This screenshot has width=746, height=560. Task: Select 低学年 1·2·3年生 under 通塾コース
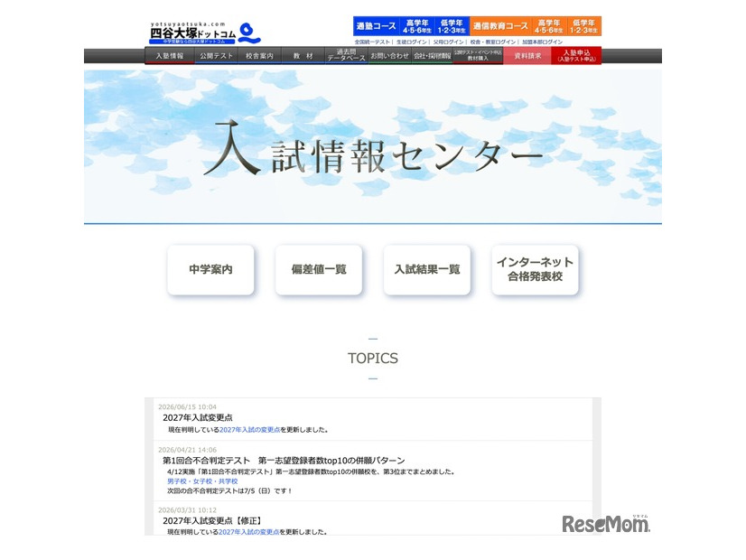click(452, 26)
